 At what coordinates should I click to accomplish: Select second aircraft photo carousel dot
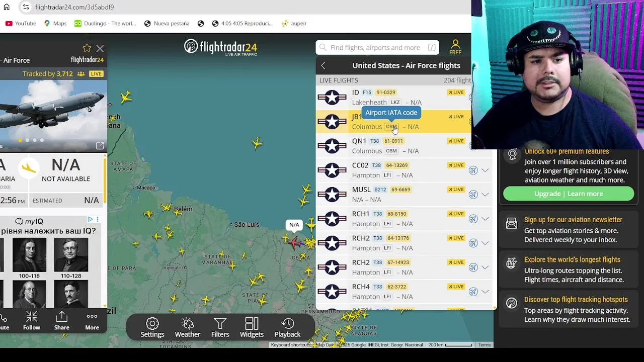(28, 140)
